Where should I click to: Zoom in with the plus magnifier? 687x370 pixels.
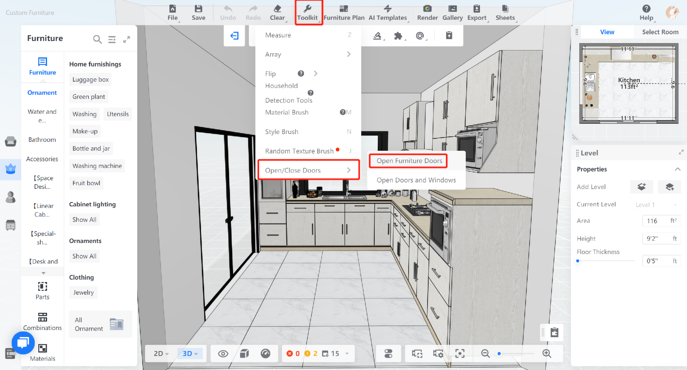(546, 353)
